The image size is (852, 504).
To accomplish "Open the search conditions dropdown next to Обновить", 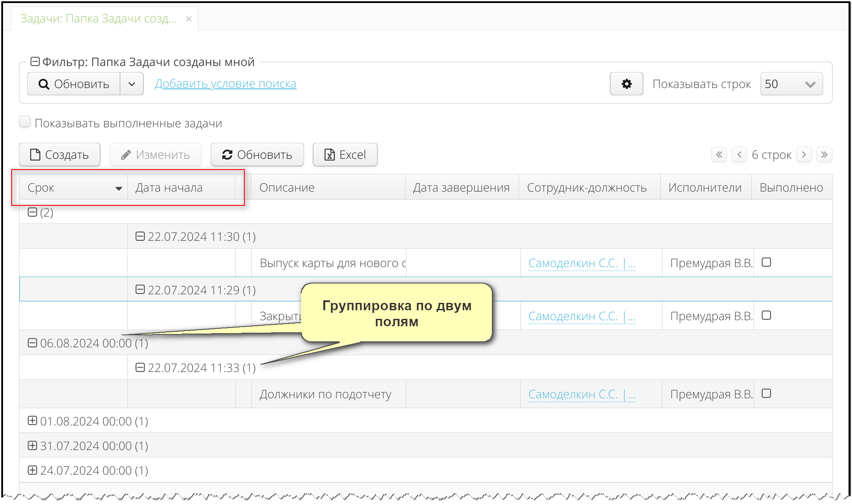I will coord(132,84).
